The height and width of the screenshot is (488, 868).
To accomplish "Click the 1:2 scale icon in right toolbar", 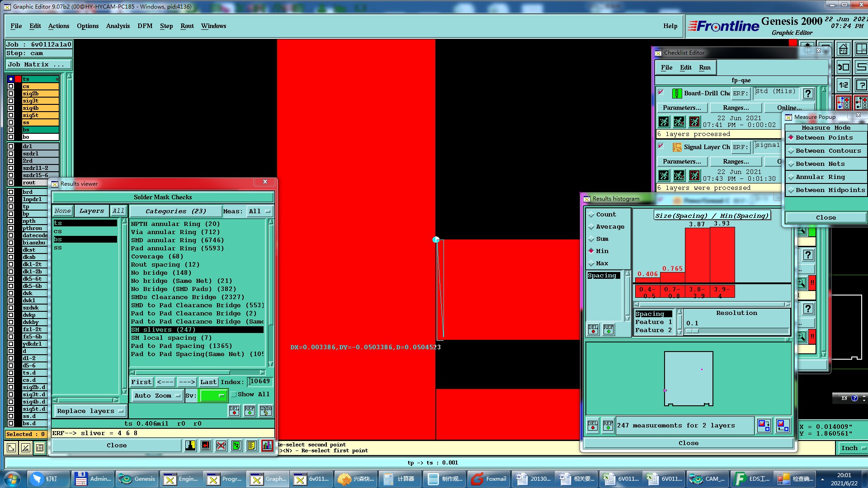I will (x=843, y=84).
